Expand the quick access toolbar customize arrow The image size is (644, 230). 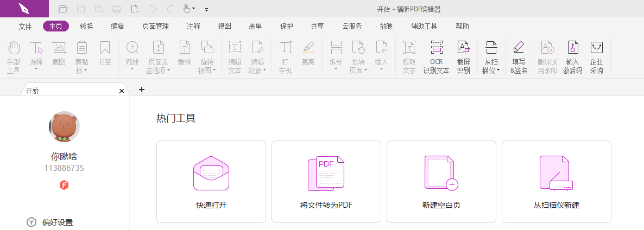(206, 9)
